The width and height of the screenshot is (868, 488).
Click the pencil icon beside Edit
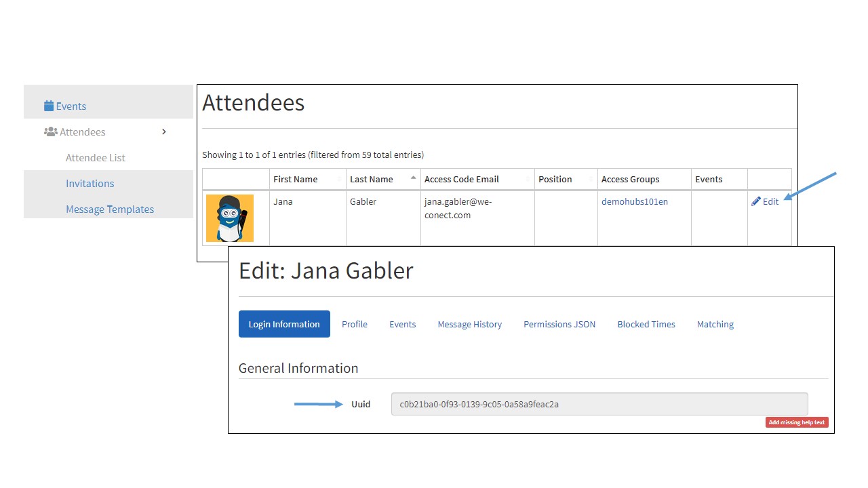[x=756, y=201]
